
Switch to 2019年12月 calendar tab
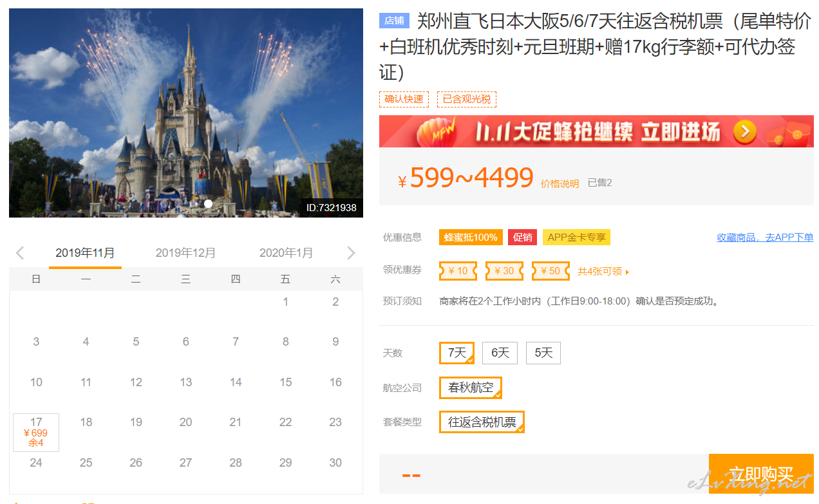coord(185,253)
